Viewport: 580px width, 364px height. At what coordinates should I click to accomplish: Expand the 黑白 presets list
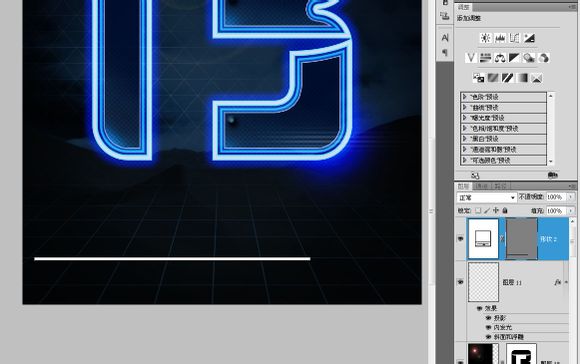click(465, 139)
